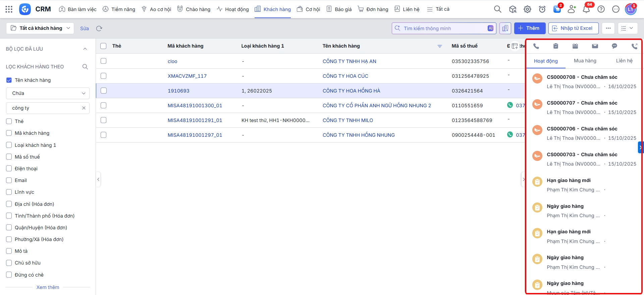This screenshot has width=644, height=295.
Task: Collapse the Bộ lọc đã lưu section
Action: [85, 49]
